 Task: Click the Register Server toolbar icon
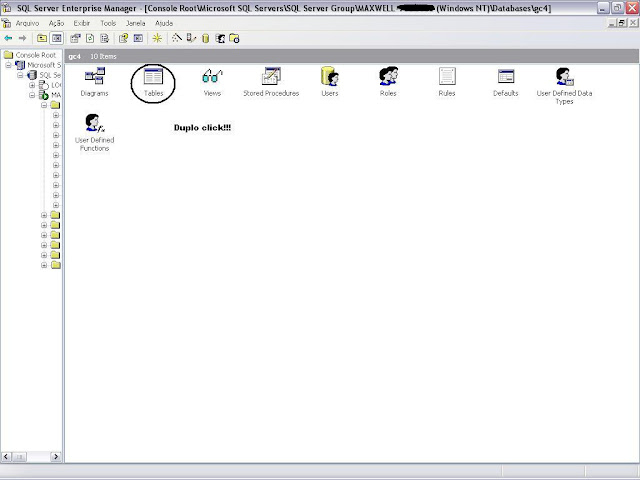(191, 38)
